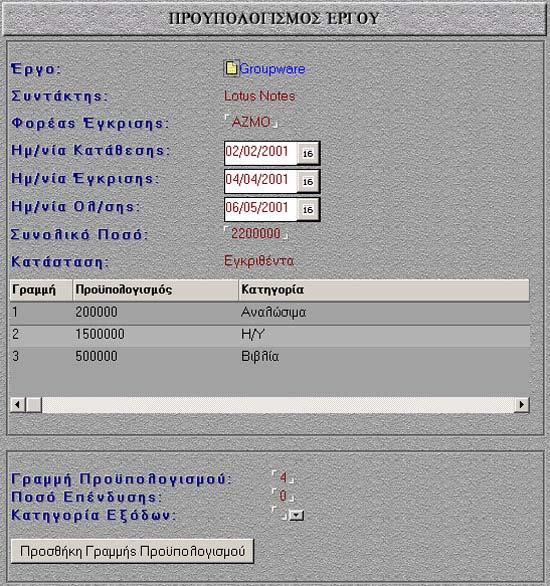Image resolution: width=550 pixels, height=586 pixels.
Task: Select budget row 3 with 500000
Action: pyautogui.click(x=269, y=357)
